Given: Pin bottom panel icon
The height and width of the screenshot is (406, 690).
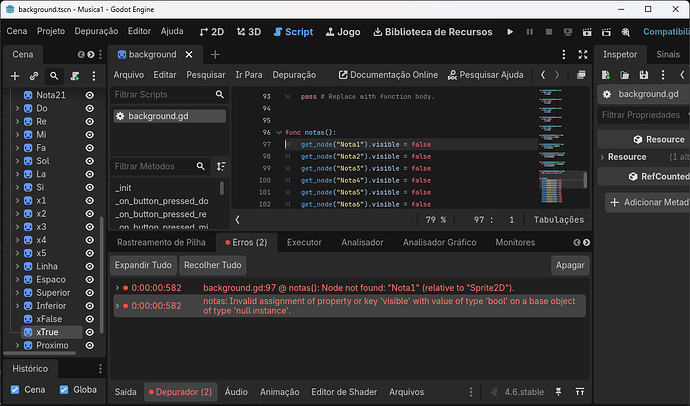Looking at the screenshot, I should click(558, 391).
